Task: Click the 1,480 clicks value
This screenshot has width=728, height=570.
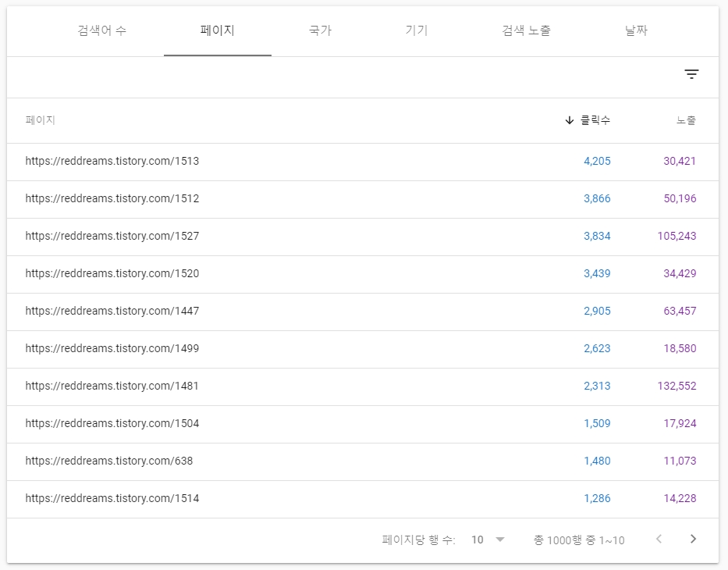Action: click(x=597, y=461)
